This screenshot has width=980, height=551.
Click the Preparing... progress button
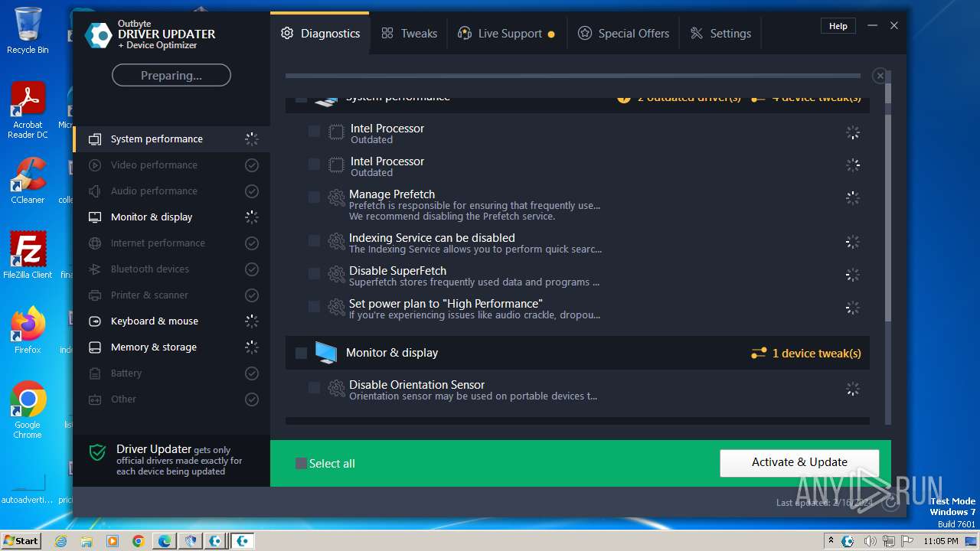click(x=171, y=75)
